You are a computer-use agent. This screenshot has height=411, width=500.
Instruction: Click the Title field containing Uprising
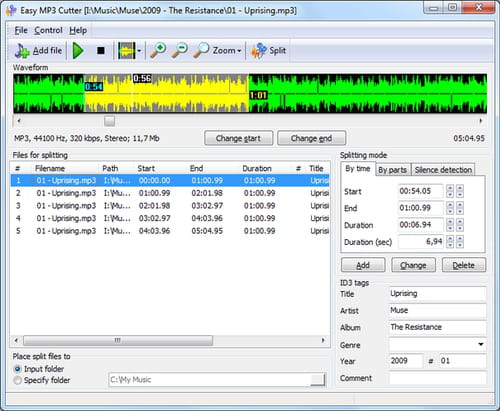point(437,294)
